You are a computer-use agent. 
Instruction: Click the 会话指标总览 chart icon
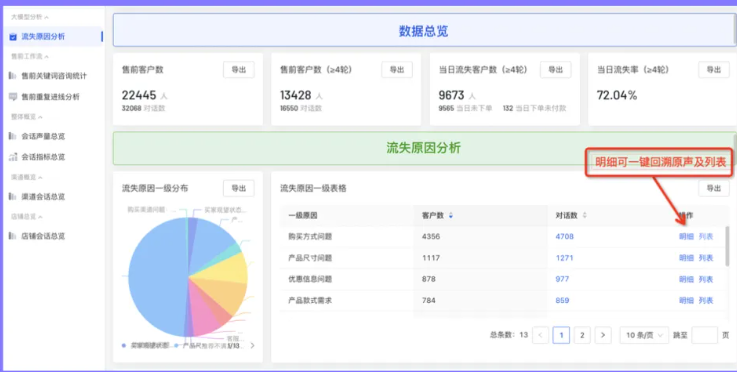pyautogui.click(x=13, y=157)
